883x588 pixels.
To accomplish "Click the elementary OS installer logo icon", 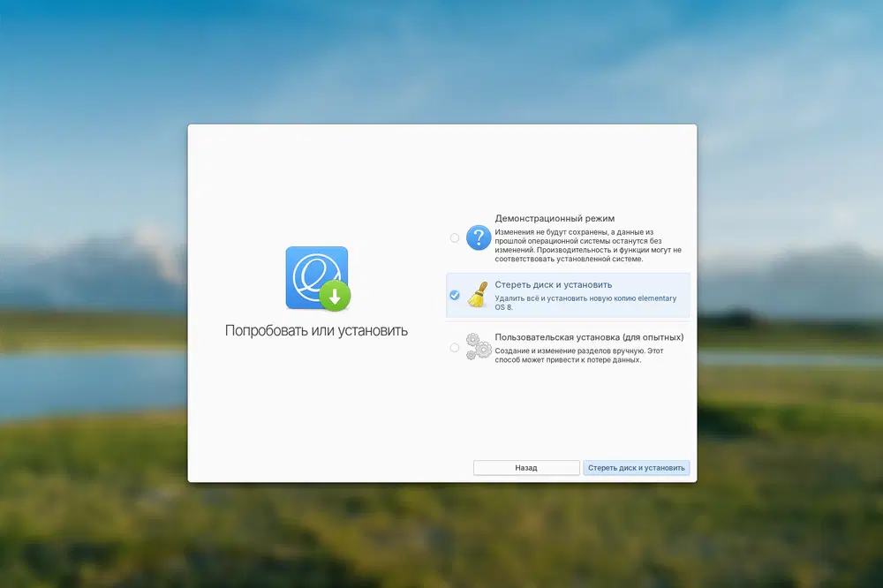I will [318, 279].
